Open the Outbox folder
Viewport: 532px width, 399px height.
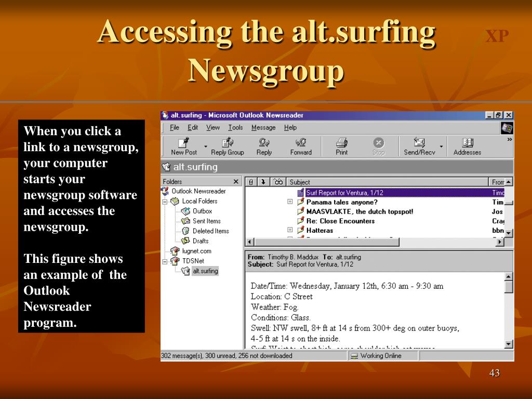(202, 211)
